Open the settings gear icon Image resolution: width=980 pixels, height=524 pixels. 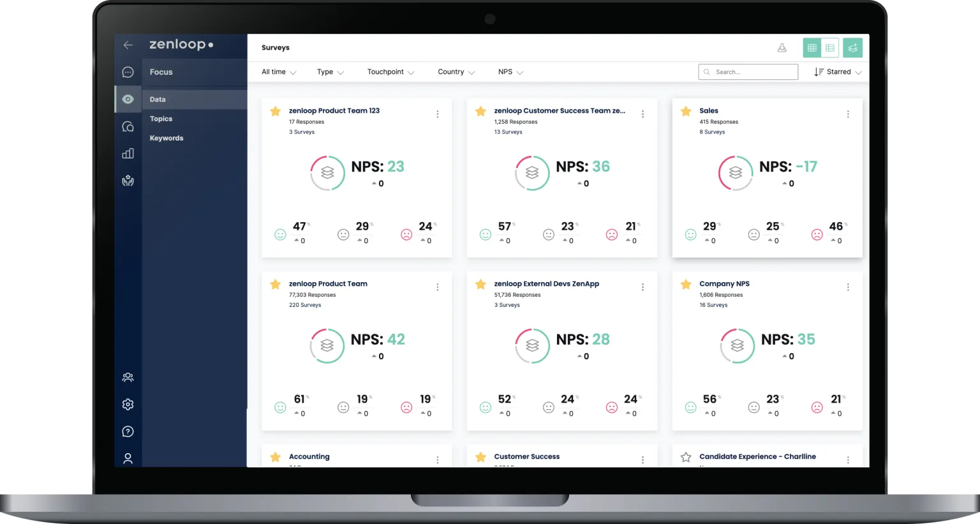(x=128, y=404)
